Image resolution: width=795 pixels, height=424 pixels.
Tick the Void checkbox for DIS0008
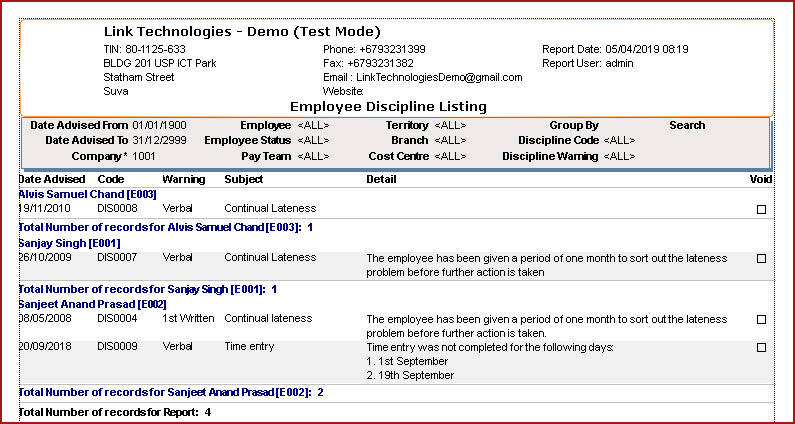761,209
